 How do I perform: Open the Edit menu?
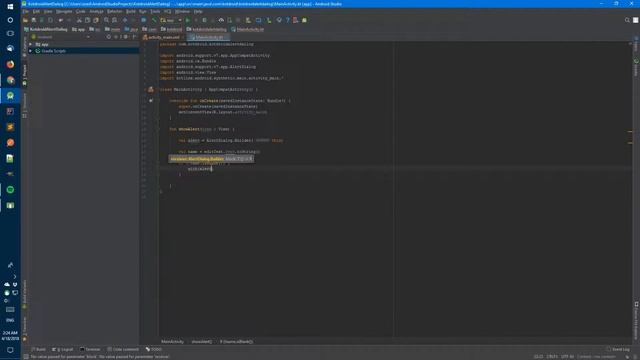point(36,11)
